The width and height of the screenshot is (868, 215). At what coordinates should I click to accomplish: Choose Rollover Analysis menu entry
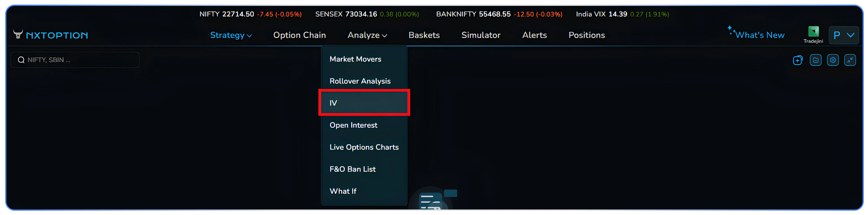pos(364,81)
